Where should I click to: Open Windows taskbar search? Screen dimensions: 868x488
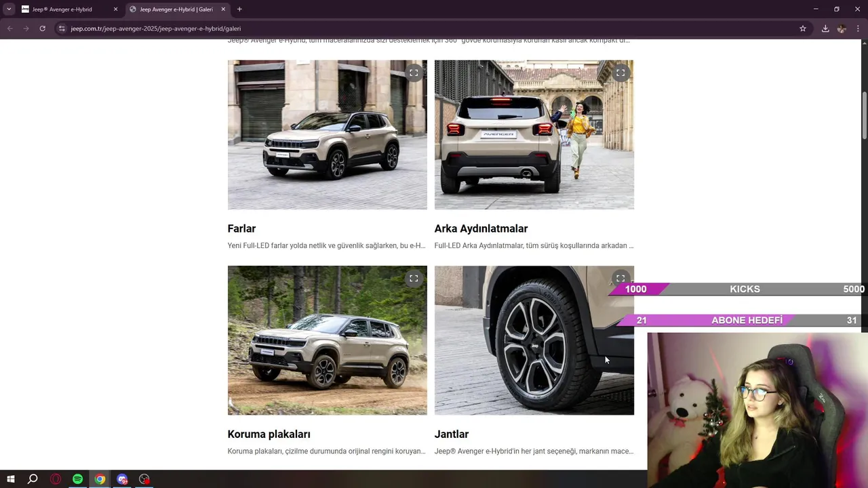33,479
